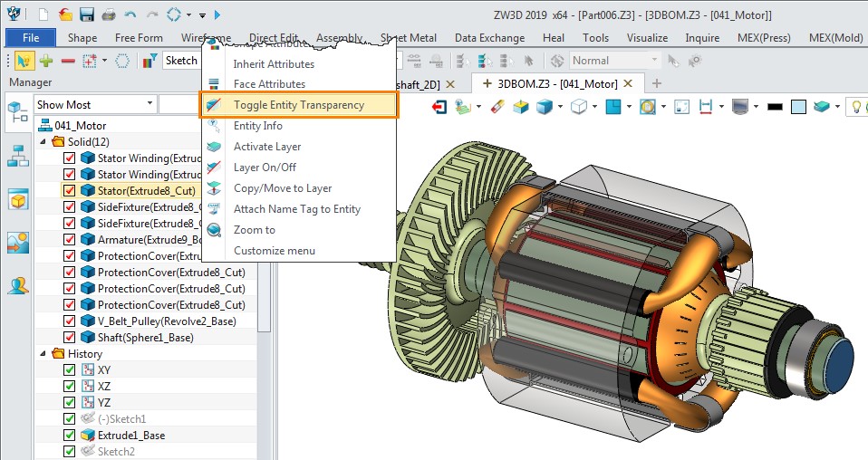Toggle the Extrude1_Base checkbox
This screenshot has height=460, width=868.
point(69,435)
